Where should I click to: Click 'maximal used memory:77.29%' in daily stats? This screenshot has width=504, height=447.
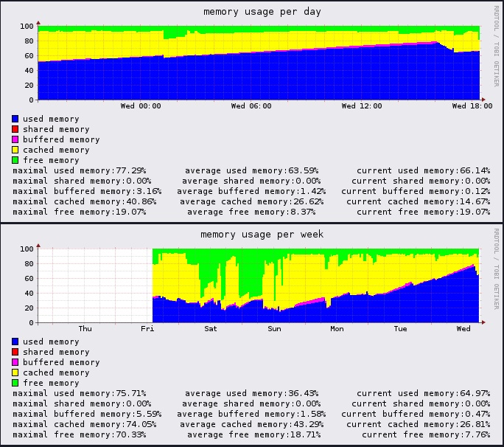pyautogui.click(x=80, y=170)
